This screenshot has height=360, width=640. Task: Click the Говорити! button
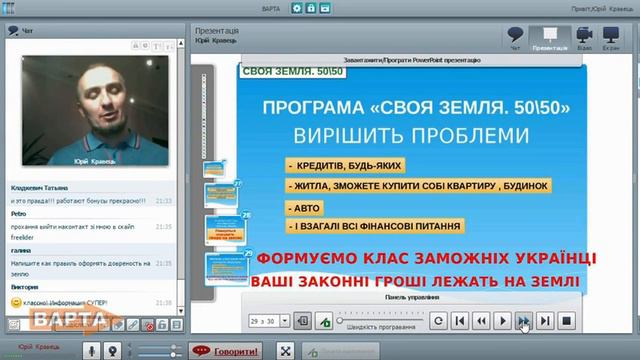click(x=226, y=351)
